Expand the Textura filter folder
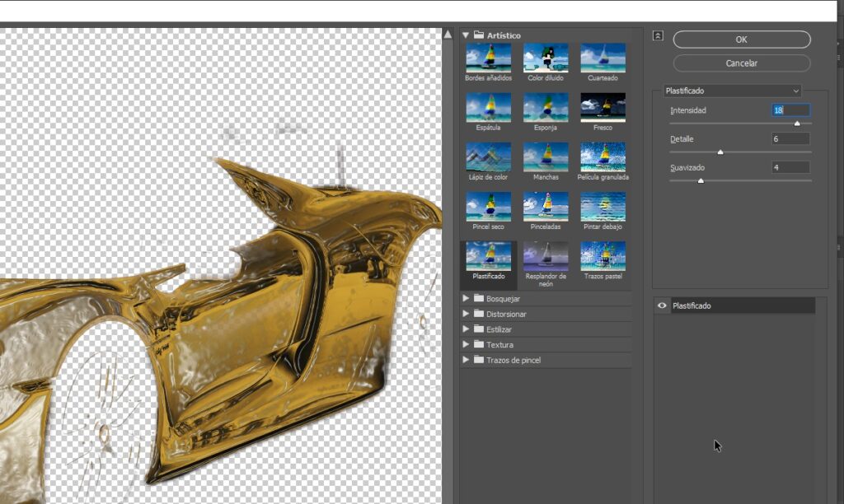This screenshot has height=504, width=844. pyautogui.click(x=467, y=344)
